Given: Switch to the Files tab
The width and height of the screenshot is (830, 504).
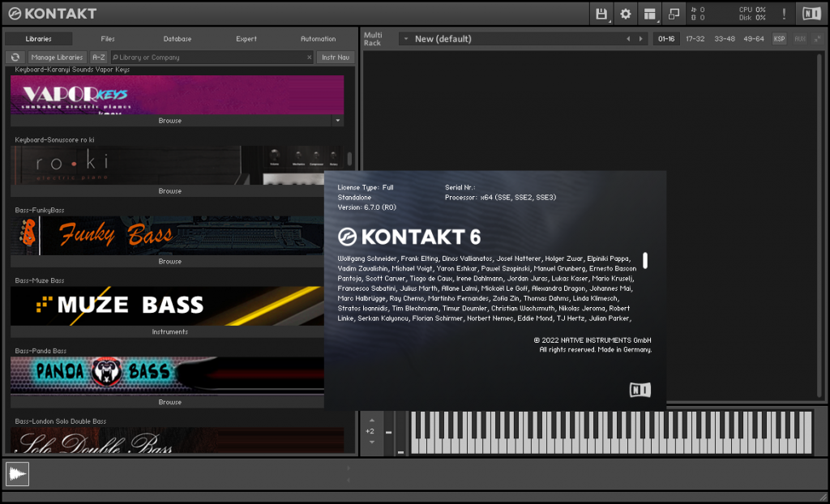Looking at the screenshot, I should 108,39.
